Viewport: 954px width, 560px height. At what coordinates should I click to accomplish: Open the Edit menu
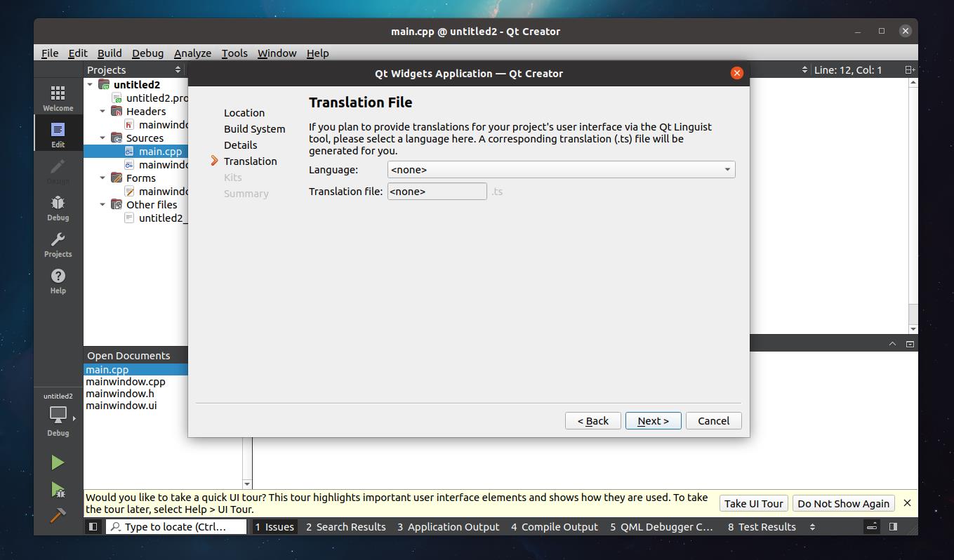pyautogui.click(x=78, y=53)
